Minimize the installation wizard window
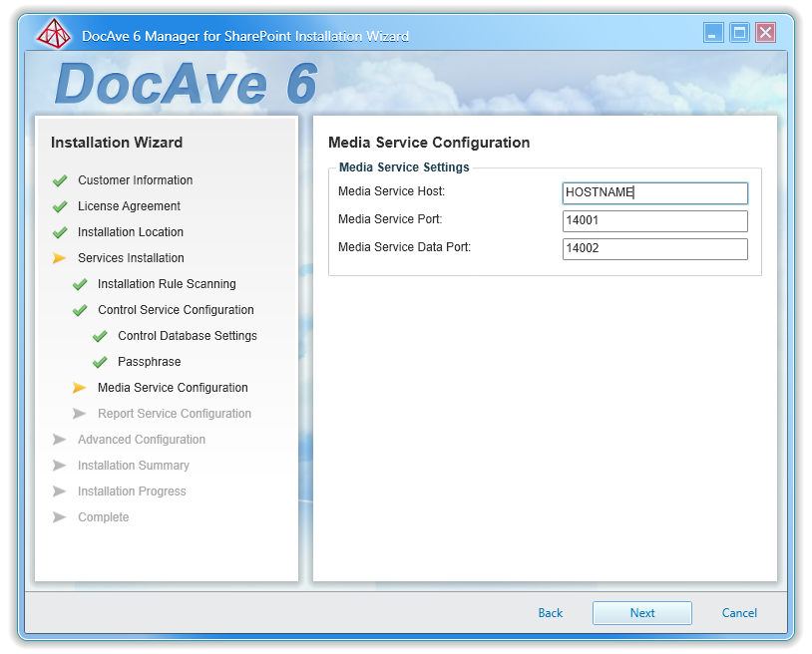The width and height of the screenshot is (812, 654). coord(713,33)
